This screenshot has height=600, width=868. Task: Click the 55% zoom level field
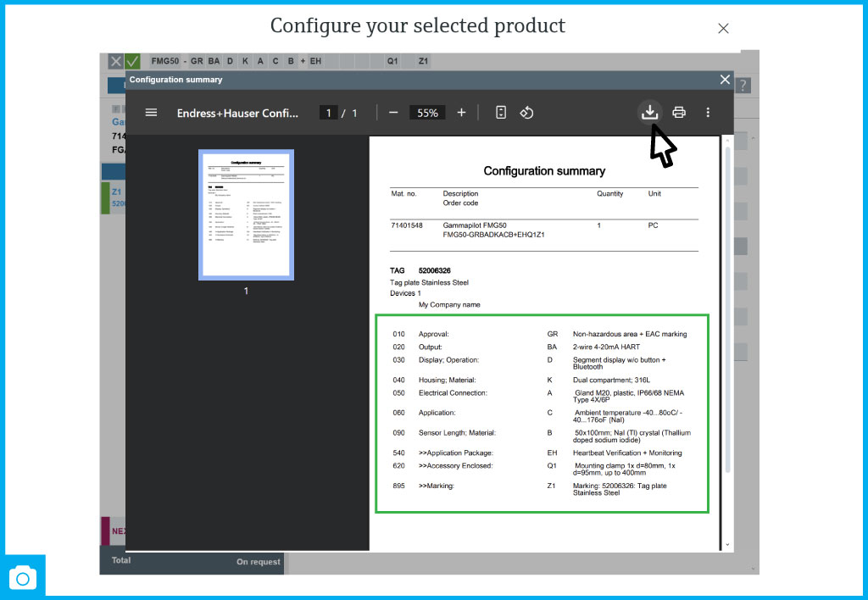point(427,113)
